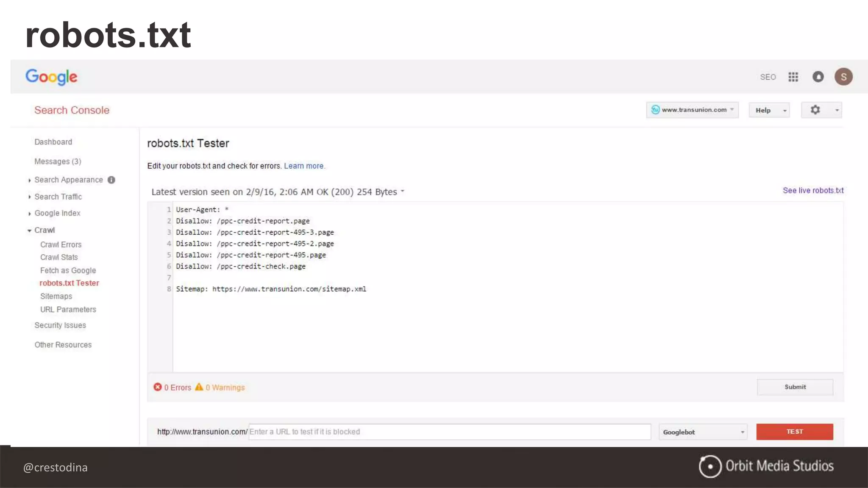
Task: Click the Disallow /ppc-credit-report-495-3.page line
Action: click(x=255, y=233)
